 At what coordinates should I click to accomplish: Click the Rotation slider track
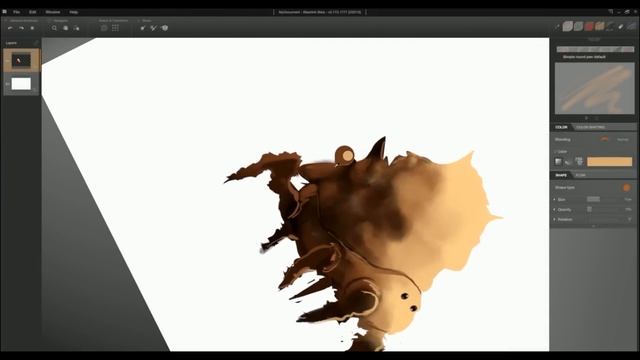coord(604,220)
